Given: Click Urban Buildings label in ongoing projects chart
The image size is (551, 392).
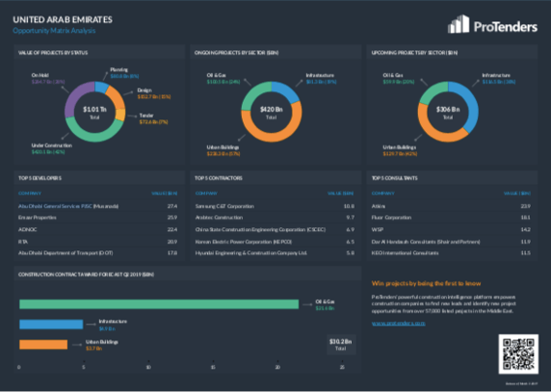Looking at the screenshot, I should tap(223, 147).
